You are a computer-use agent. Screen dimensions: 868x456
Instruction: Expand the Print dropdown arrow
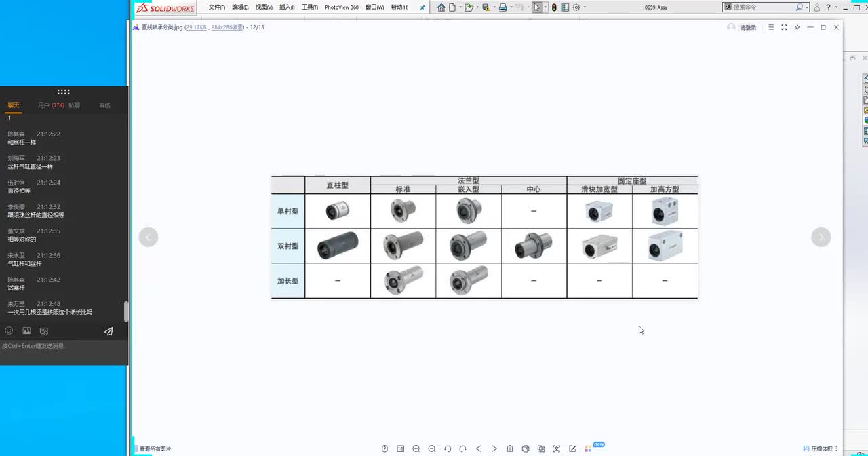click(511, 7)
